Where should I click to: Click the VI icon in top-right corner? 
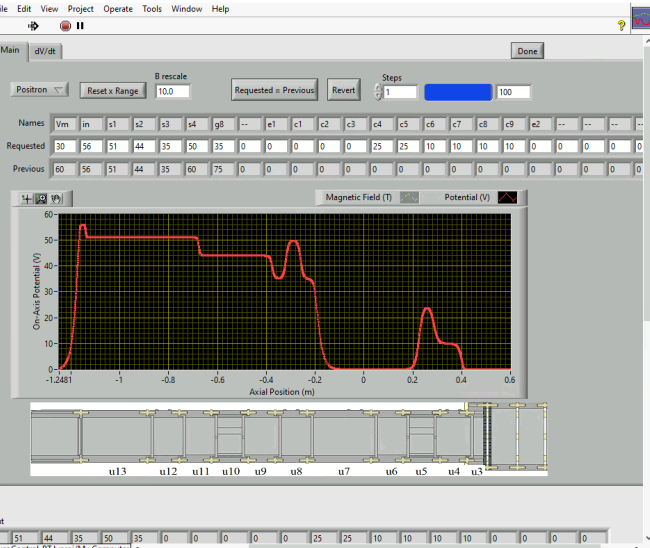tap(639, 19)
